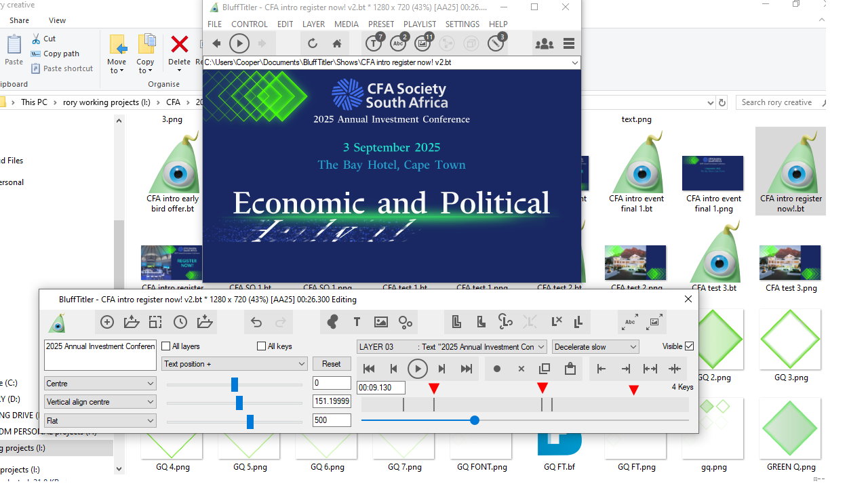The height and width of the screenshot is (488, 868).
Task: Click the red Delete icon in Explorer ribbon
Action: tap(179, 45)
